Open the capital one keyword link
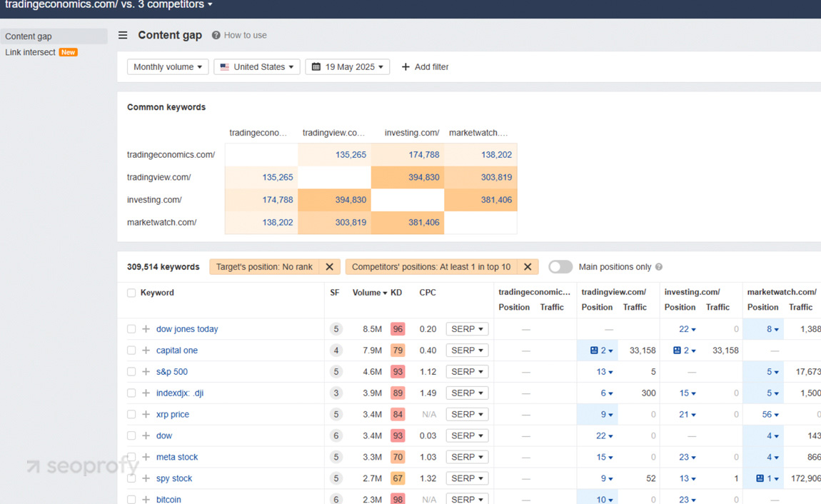This screenshot has height=504, width=821. (x=177, y=350)
